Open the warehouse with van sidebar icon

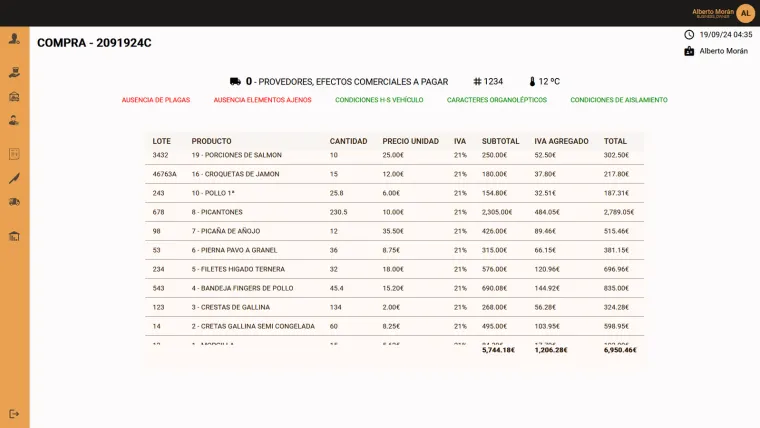(x=14, y=96)
